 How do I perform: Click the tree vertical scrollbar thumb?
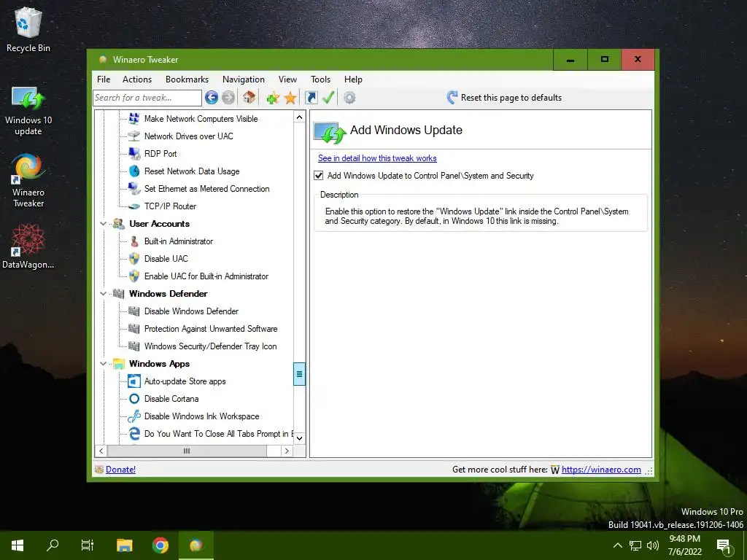(x=299, y=374)
